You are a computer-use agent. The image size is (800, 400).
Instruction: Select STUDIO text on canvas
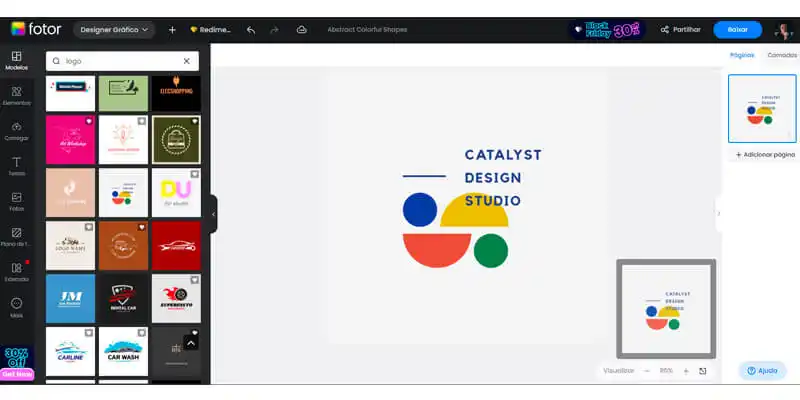pos(492,201)
